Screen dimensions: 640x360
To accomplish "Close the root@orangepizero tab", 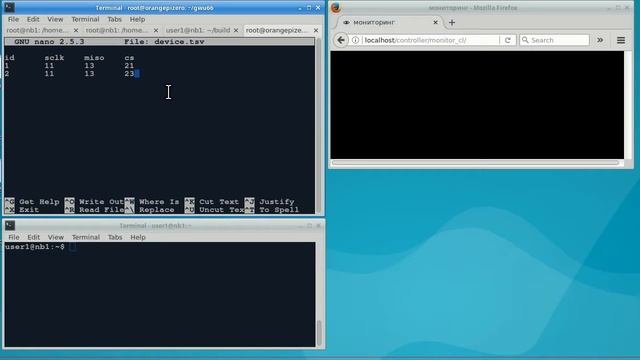I will click(x=316, y=30).
